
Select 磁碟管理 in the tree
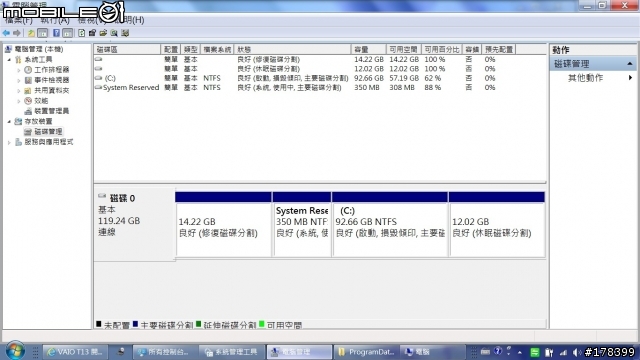click(48, 131)
